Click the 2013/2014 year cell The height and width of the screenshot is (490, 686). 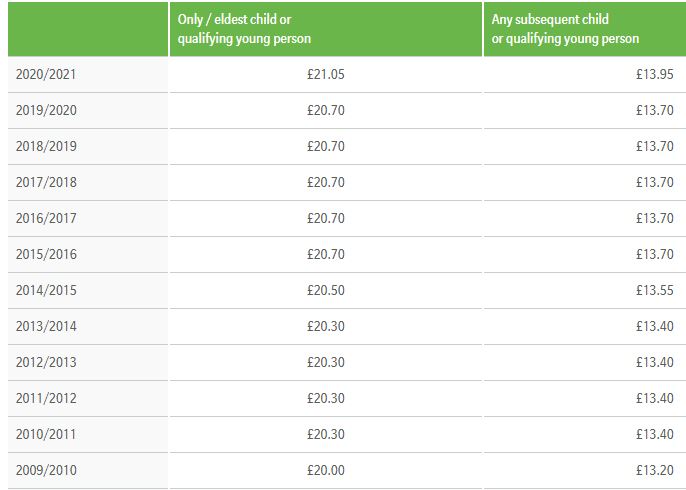coord(46,327)
